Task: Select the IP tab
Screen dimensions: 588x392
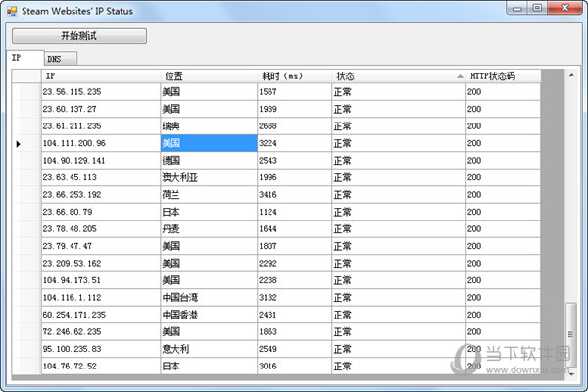Action: (24, 58)
